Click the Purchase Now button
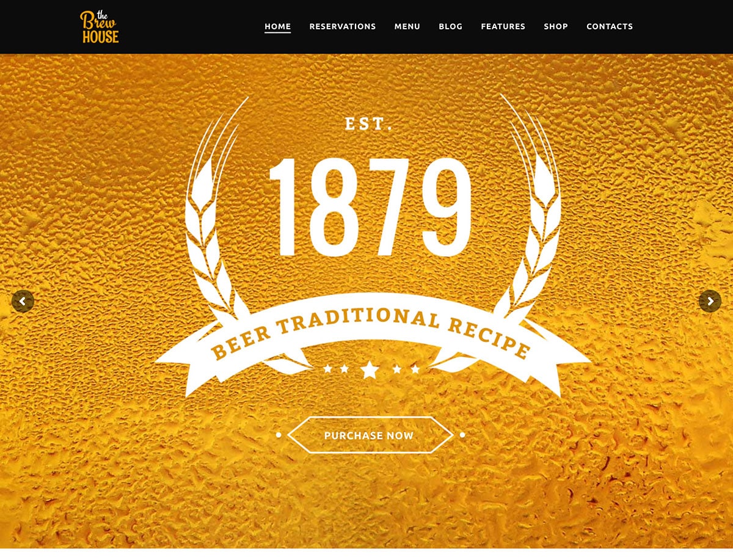The width and height of the screenshot is (733, 560). click(370, 435)
